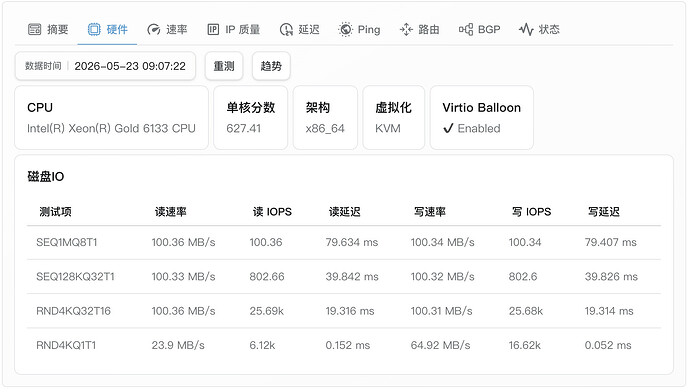The height and width of the screenshot is (392, 690).
Task: Select the RND4KQ1T1 test row
Action: click(x=344, y=345)
